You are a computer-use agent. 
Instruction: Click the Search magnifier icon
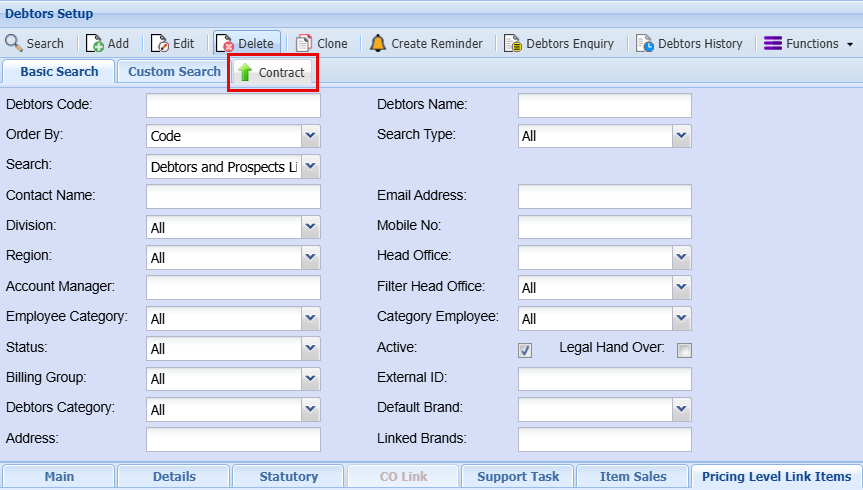(13, 43)
